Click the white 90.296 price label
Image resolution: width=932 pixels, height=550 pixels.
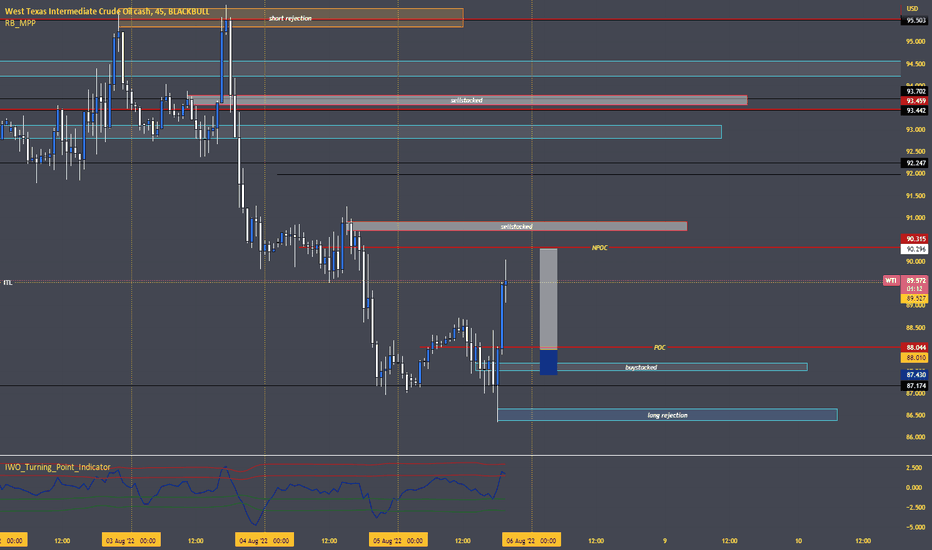tap(915, 249)
